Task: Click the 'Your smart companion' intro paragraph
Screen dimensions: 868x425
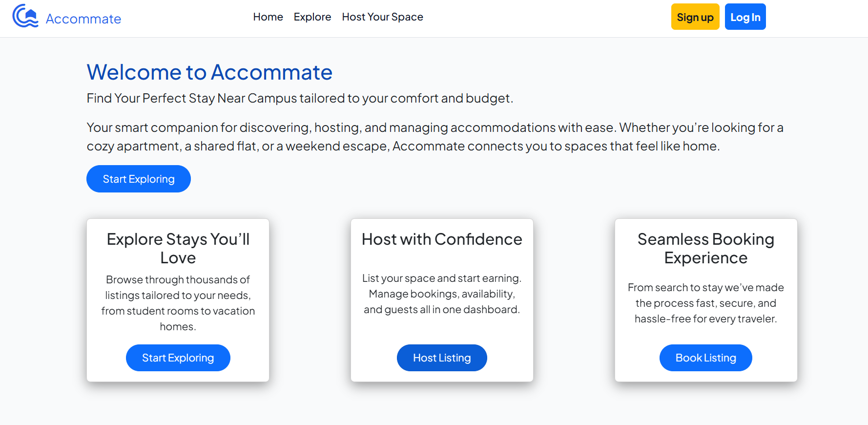Action: click(434, 137)
